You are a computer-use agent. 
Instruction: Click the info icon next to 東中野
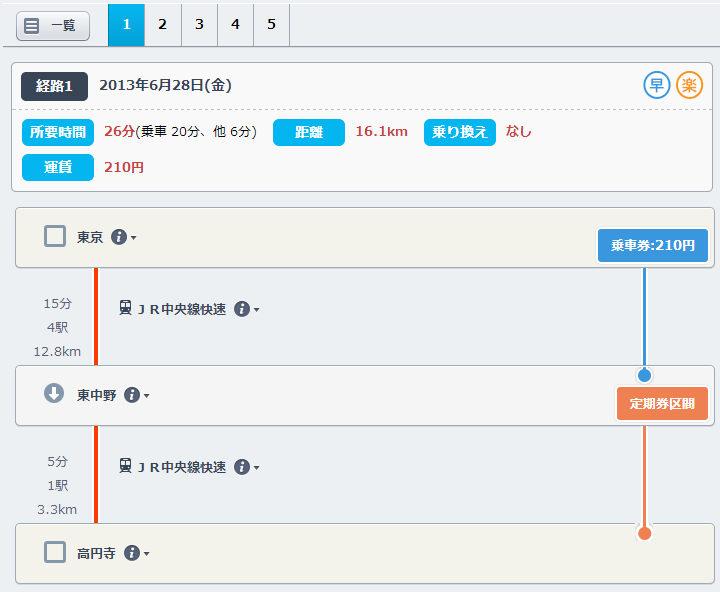[x=132, y=395]
